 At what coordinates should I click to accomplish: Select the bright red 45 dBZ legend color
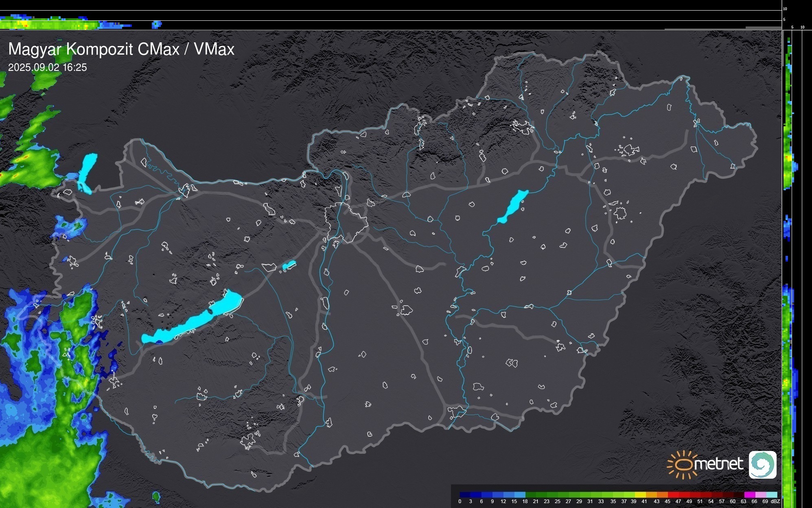pyautogui.click(x=673, y=495)
